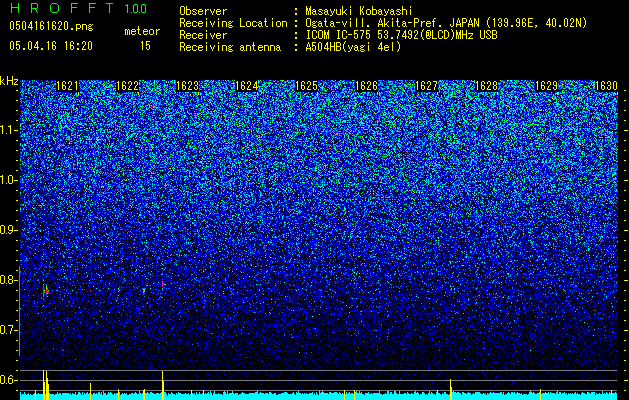This screenshot has height=400, width=629.
Task: Click the yellow intensity spike before 1623
Action: 162,385
